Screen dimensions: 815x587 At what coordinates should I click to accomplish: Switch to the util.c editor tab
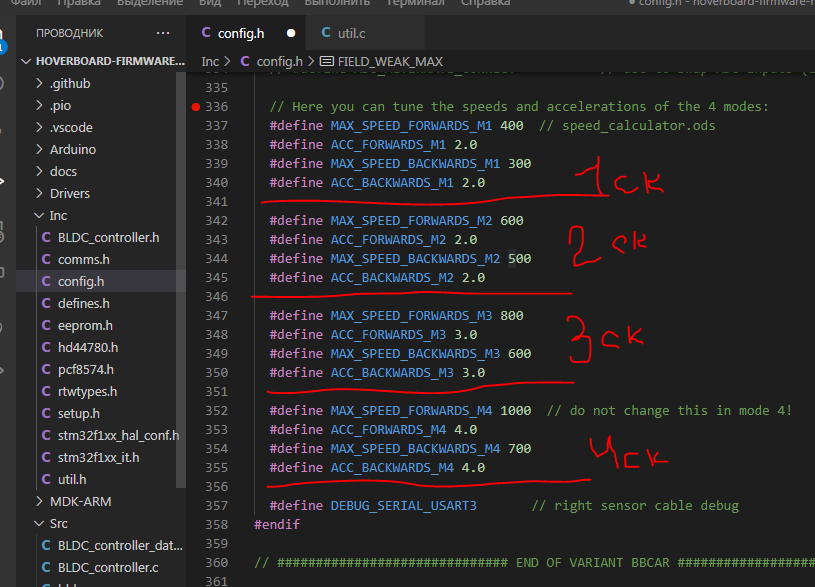pyautogui.click(x=349, y=33)
